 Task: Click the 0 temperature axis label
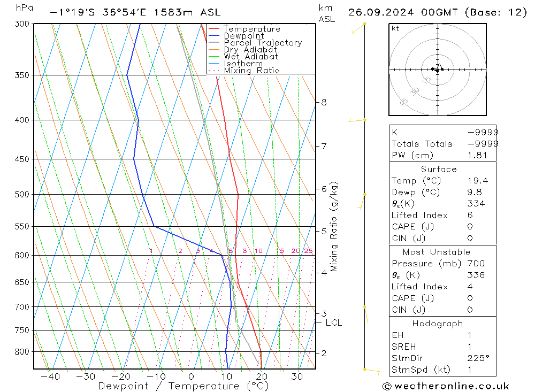[x=192, y=376]
